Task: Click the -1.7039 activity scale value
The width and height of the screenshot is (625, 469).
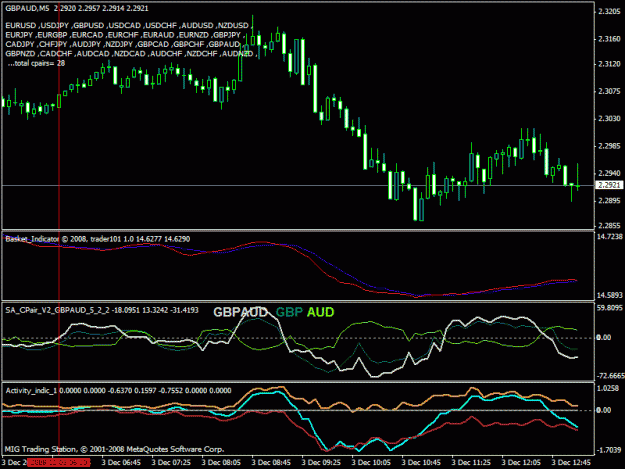Action: pyautogui.click(x=608, y=450)
